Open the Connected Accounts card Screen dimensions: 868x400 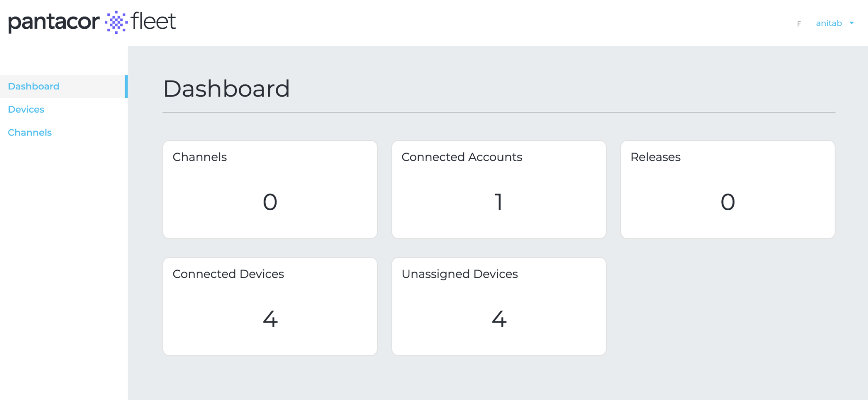tap(498, 189)
